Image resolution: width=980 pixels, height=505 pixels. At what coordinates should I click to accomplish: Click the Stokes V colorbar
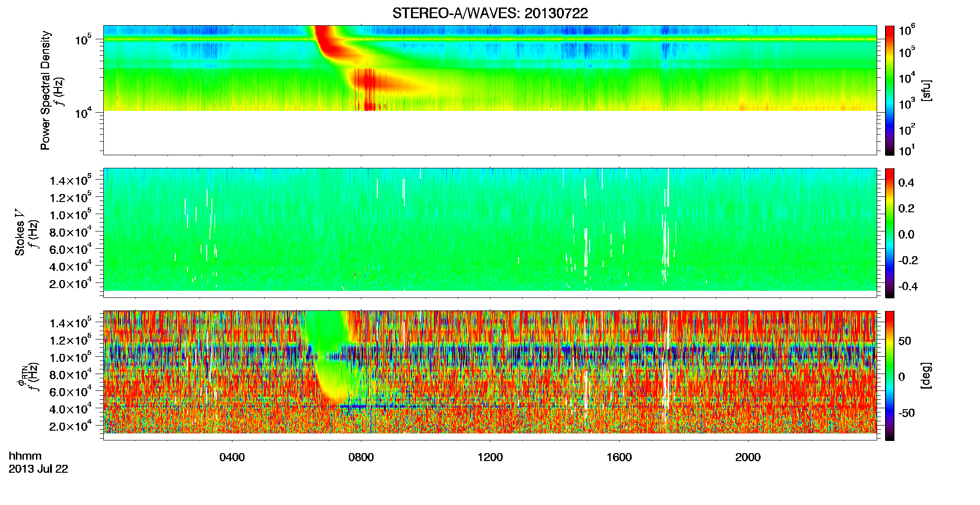[890, 233]
